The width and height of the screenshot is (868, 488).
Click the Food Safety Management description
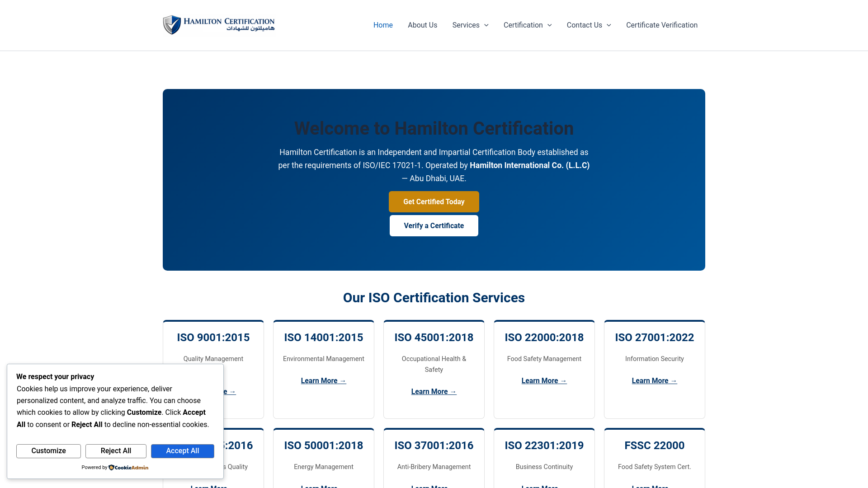(x=544, y=359)
